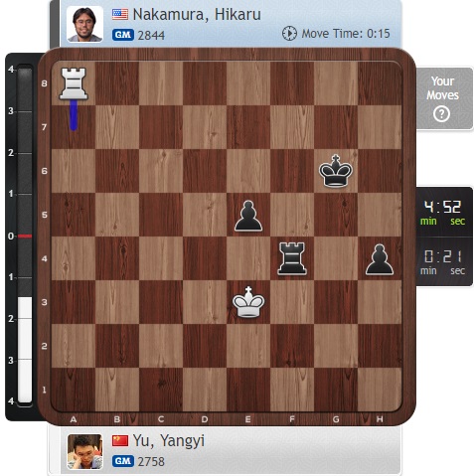This screenshot has height=476, width=474.
Task: Click the GM badge next to 2844
Action: click(123, 35)
